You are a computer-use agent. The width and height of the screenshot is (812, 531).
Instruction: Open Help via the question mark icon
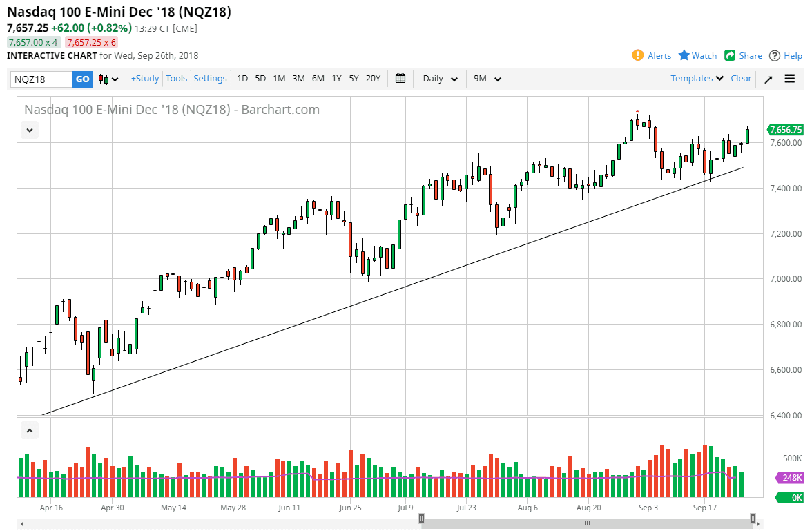[x=774, y=55]
